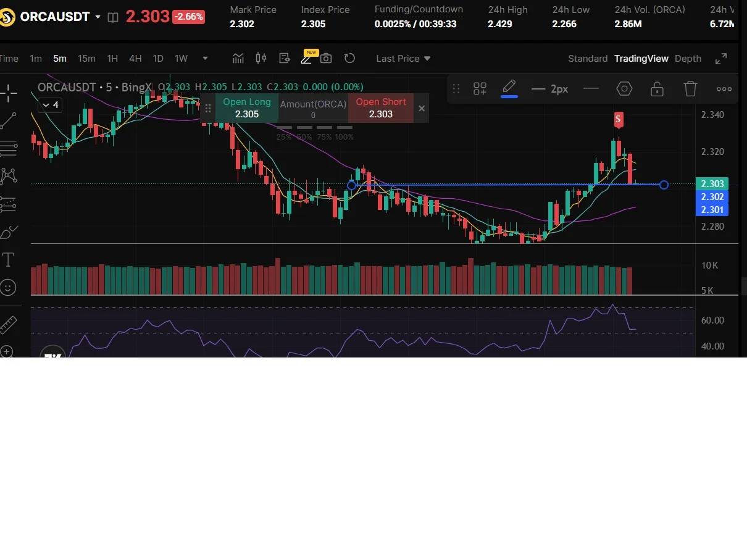Screen dimensions: 747x560
Task: Switch chart to 1H interval
Action: point(112,59)
